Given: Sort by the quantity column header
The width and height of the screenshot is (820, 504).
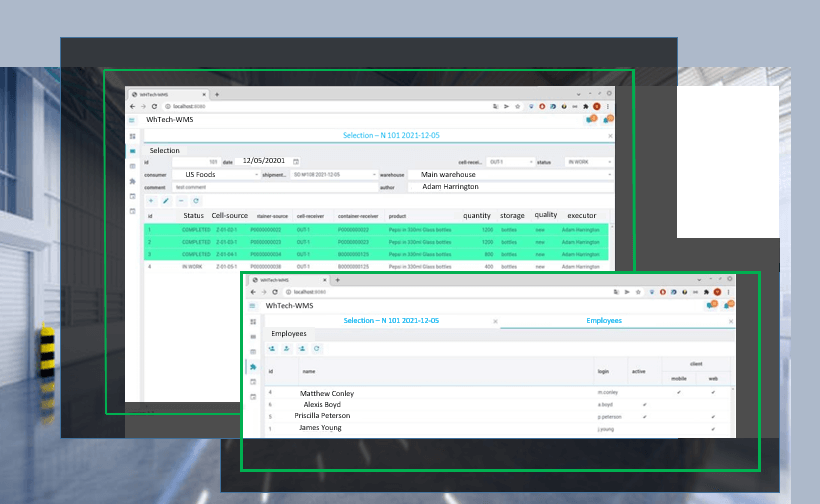Looking at the screenshot, I should pyautogui.click(x=476, y=215).
